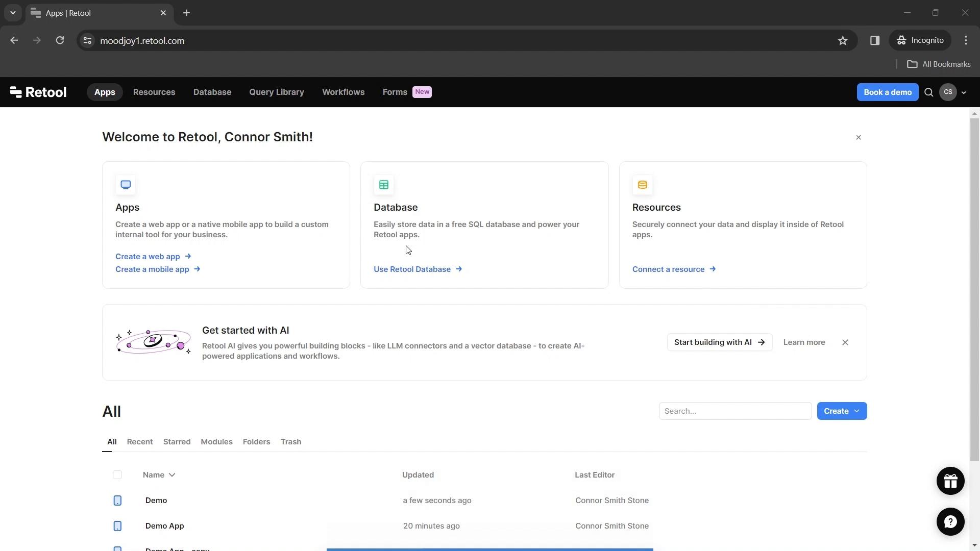Click the Retool logo icon
Viewport: 980px width, 551px height.
(x=15, y=91)
